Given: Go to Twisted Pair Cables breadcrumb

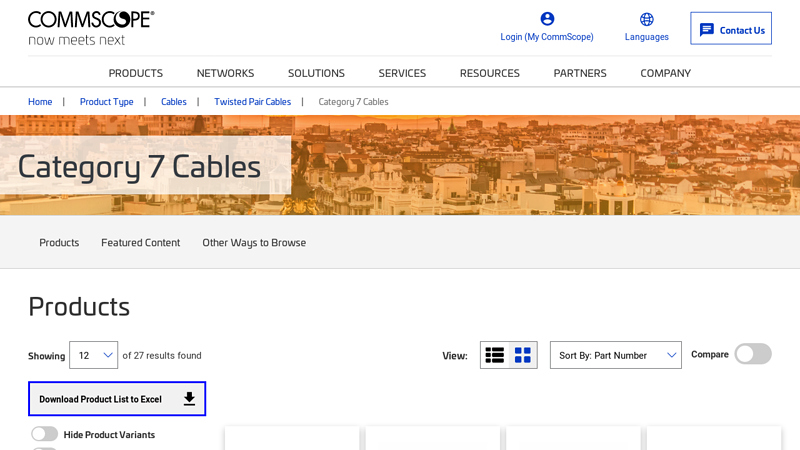Looking at the screenshot, I should click(253, 102).
